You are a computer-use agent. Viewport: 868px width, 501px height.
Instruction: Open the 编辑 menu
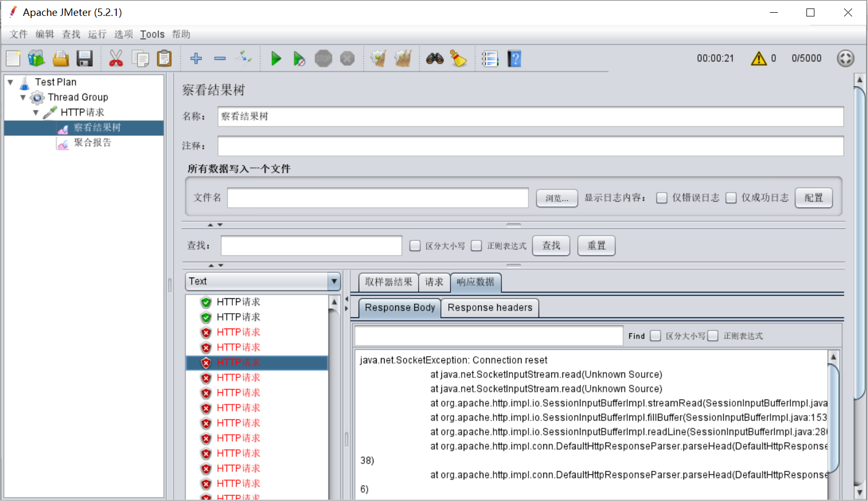tap(45, 34)
